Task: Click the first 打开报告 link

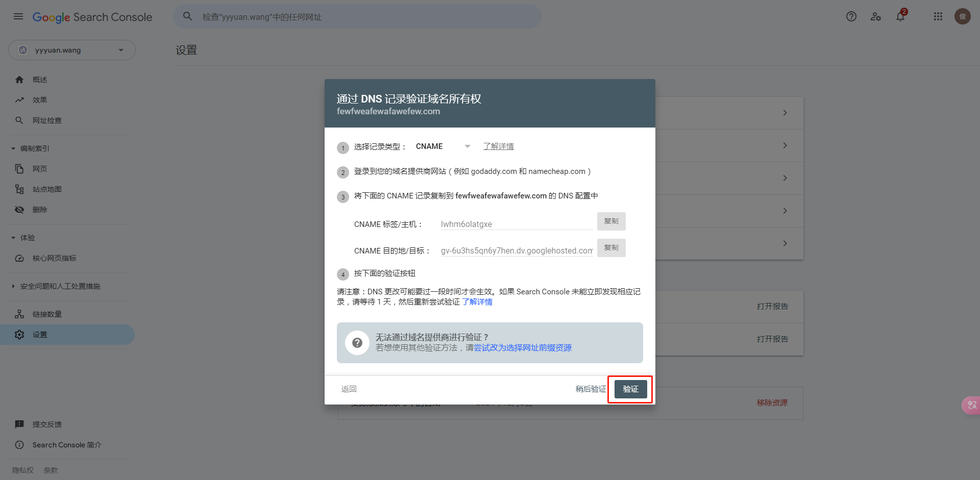Action: pos(772,307)
